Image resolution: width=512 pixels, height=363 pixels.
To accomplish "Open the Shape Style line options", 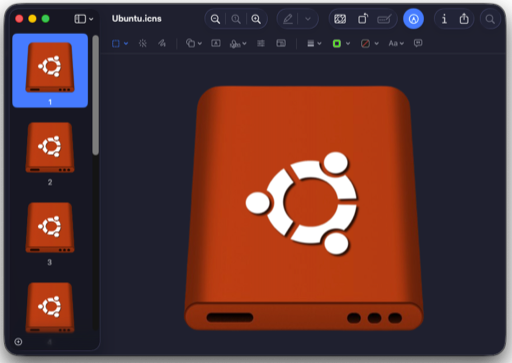I will [x=311, y=43].
